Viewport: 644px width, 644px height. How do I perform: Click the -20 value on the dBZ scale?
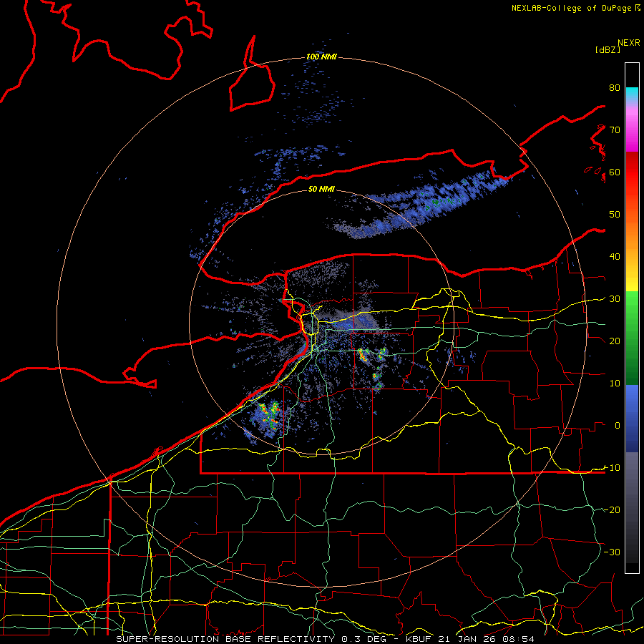(x=612, y=509)
